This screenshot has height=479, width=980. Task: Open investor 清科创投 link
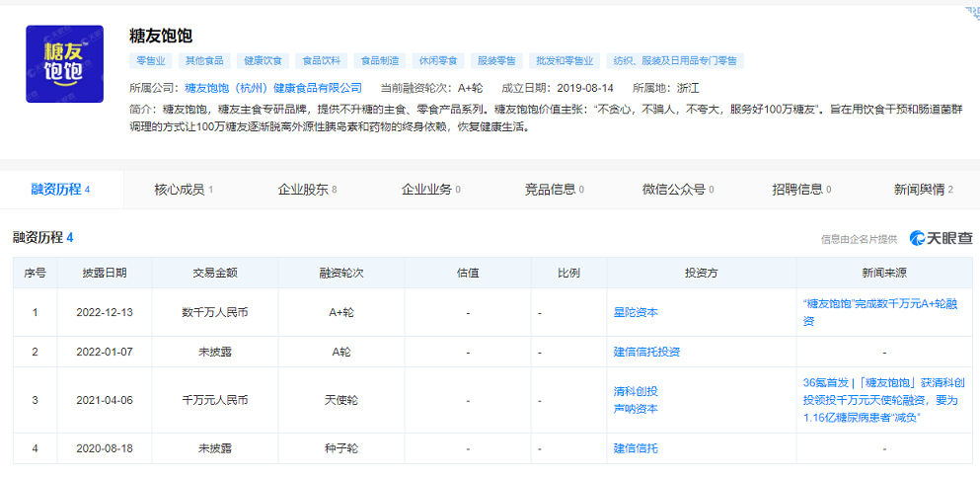point(636,391)
